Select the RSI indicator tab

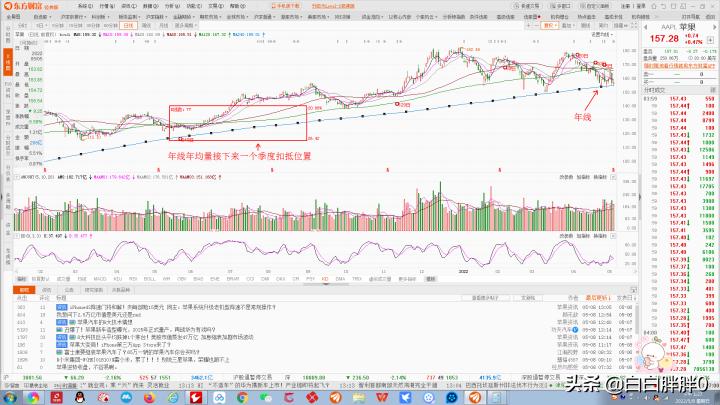pos(133,279)
